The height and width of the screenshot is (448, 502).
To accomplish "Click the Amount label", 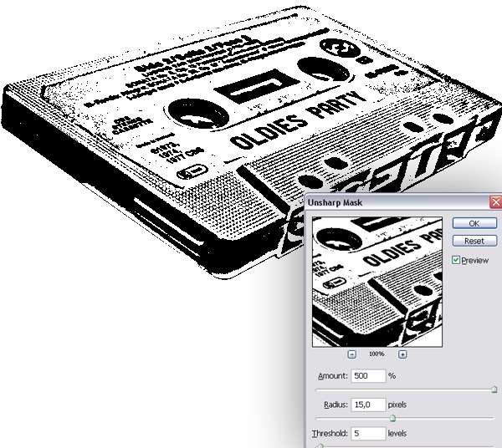I will point(332,377).
